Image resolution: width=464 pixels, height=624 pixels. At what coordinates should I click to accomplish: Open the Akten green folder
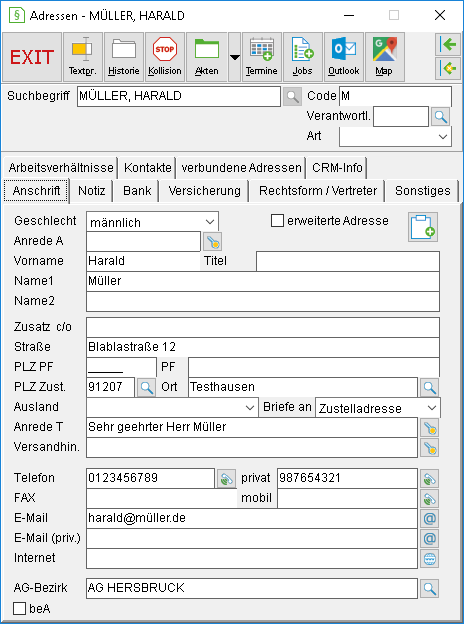point(207,57)
